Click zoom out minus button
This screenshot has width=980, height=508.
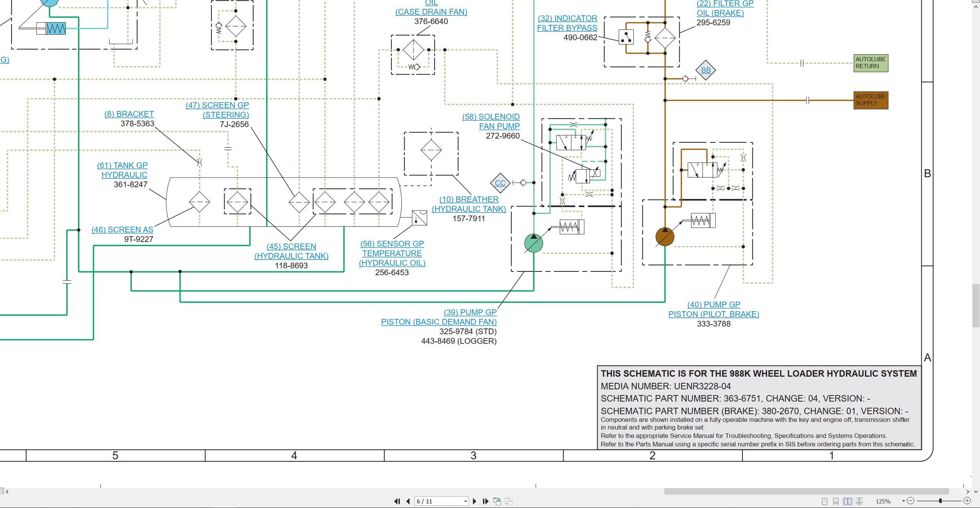pyautogui.click(x=911, y=501)
